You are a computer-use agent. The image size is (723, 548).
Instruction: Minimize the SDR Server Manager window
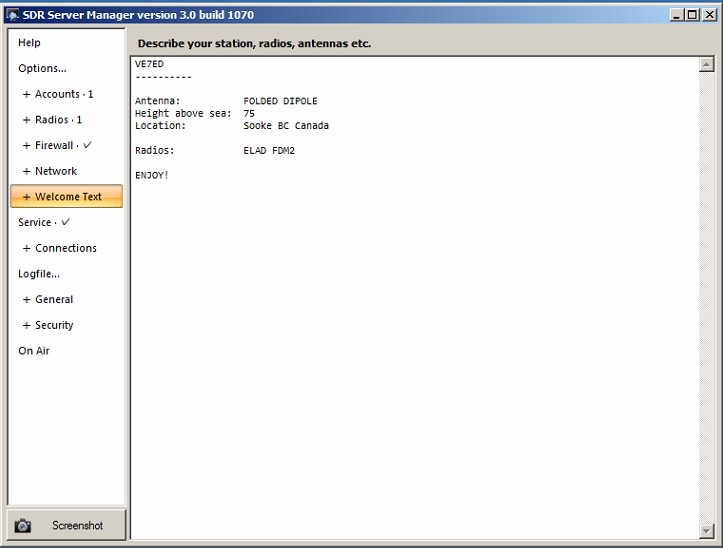(x=676, y=15)
